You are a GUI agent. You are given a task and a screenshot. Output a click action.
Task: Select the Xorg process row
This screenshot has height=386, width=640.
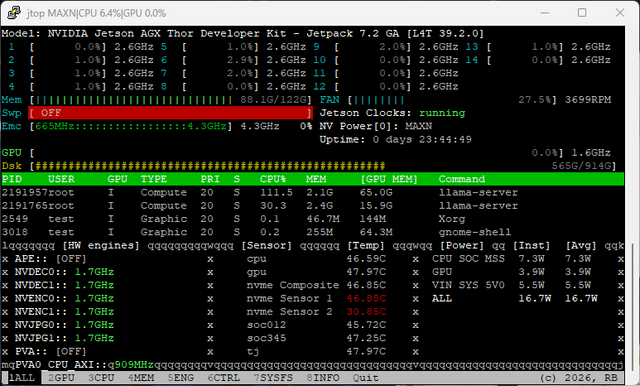(x=313, y=219)
